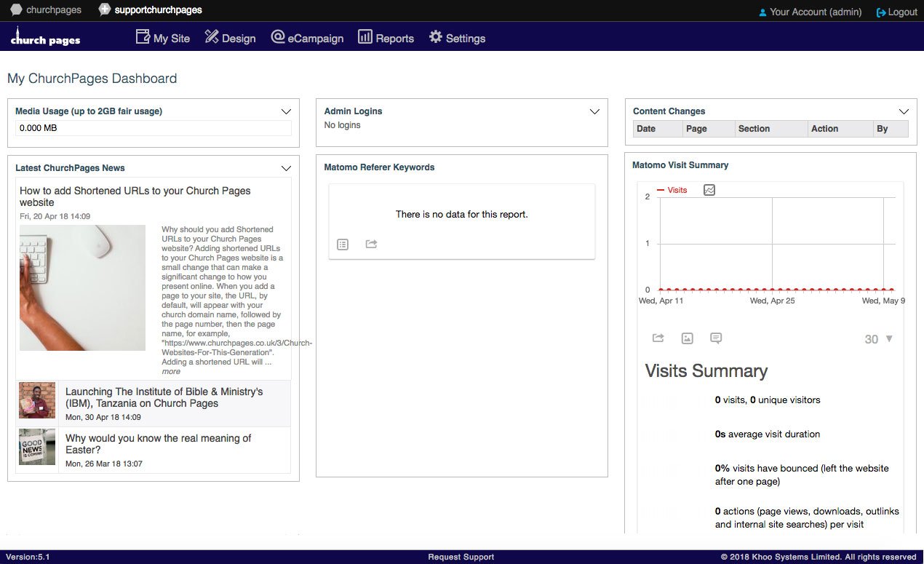Viewport: 924px width, 564px height.
Task: Click the Your Account user icon
Action: [762, 12]
